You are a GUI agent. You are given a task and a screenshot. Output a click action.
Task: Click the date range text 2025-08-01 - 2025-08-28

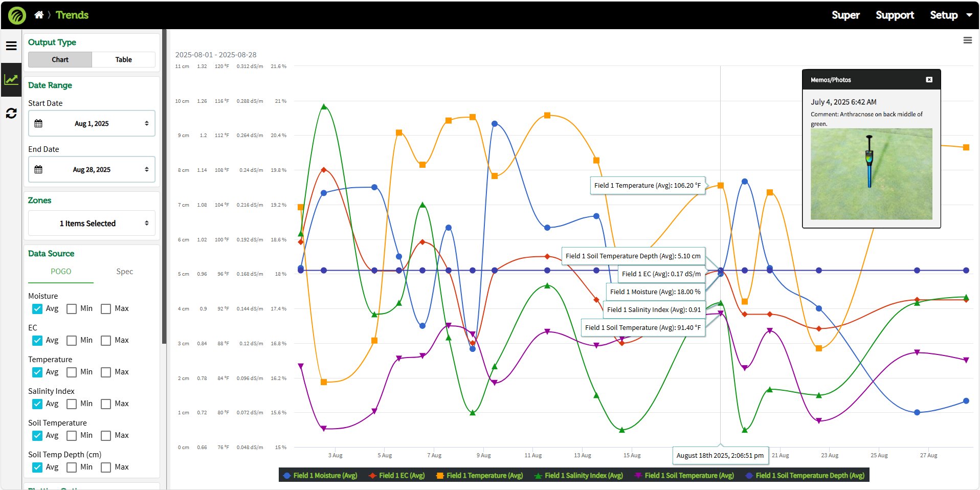click(216, 55)
